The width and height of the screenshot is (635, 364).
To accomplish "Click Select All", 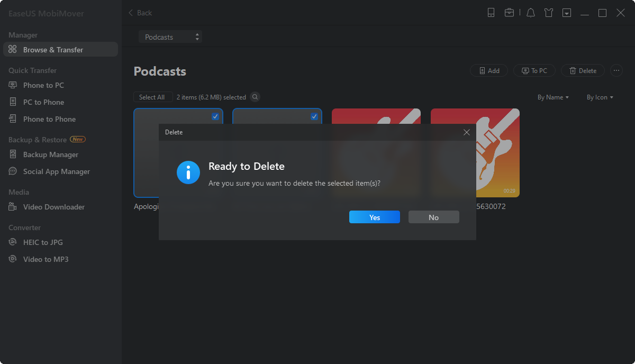I will click(152, 97).
